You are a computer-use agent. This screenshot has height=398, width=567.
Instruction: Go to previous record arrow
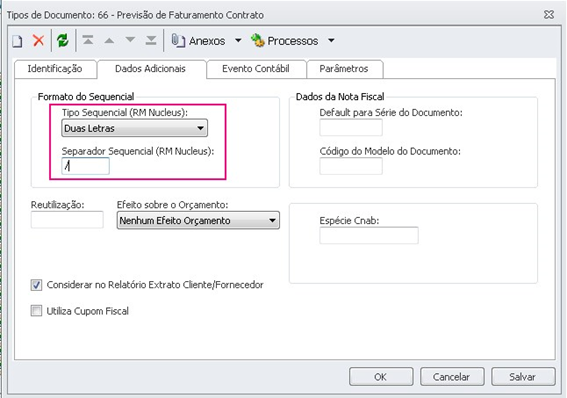click(x=109, y=40)
